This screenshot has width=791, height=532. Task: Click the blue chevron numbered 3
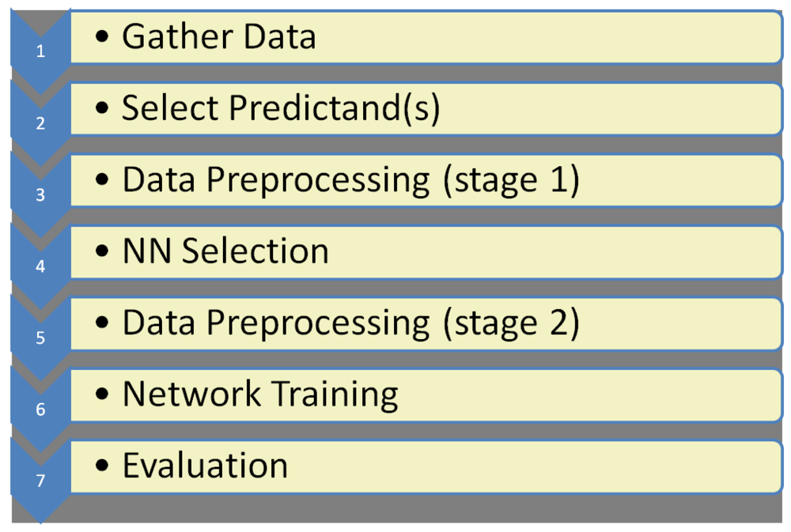(x=40, y=193)
